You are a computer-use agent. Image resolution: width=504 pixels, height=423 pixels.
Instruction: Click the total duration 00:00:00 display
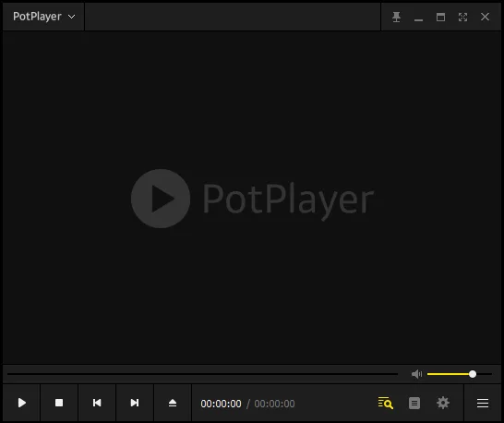click(274, 404)
